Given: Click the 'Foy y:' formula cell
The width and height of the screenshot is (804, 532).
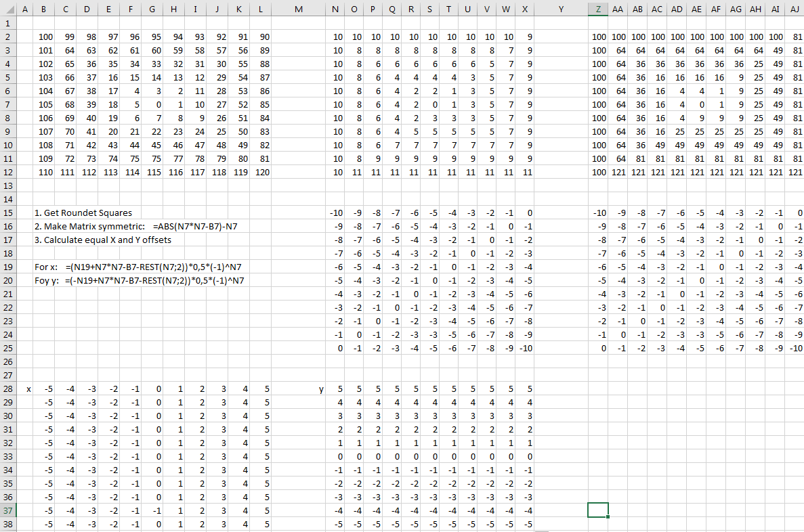Looking at the screenshot, I should pos(139,280).
